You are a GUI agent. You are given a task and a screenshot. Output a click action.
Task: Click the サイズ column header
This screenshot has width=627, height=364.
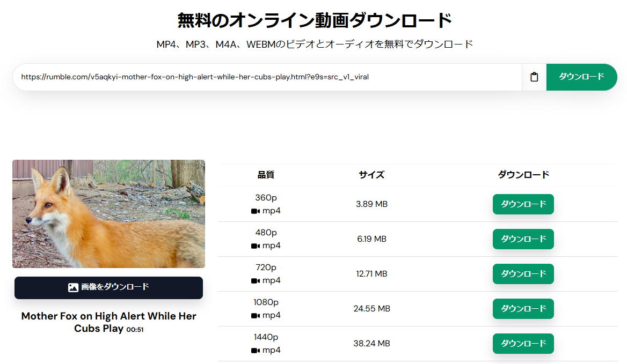click(371, 174)
